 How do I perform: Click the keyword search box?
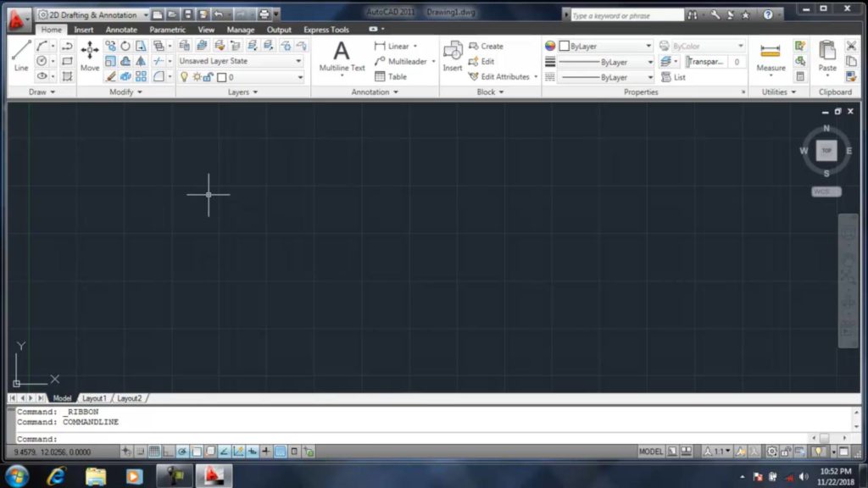pyautogui.click(x=627, y=15)
